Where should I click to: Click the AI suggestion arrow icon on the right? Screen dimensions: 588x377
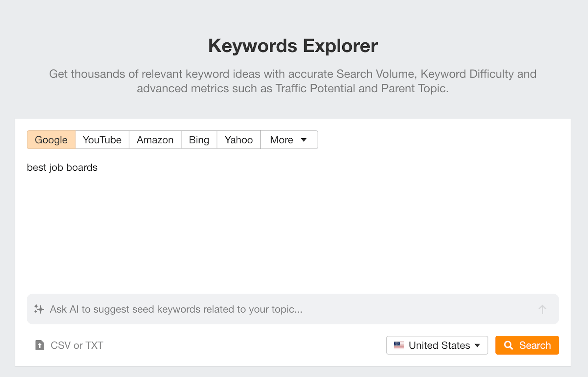[542, 309]
